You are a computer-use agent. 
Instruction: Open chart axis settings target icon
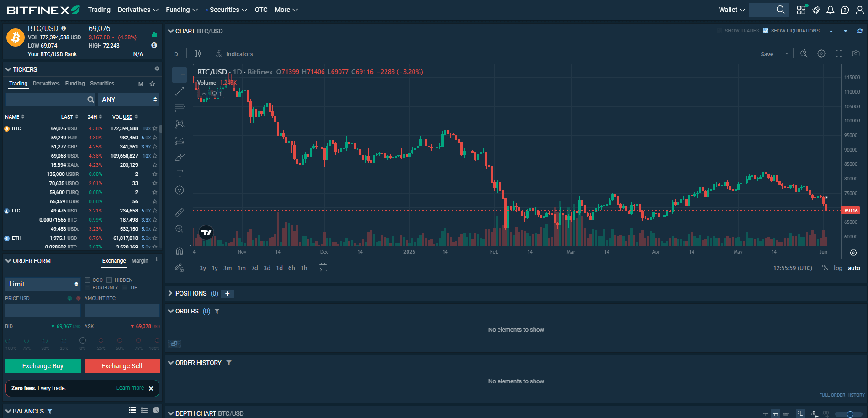coord(853,253)
